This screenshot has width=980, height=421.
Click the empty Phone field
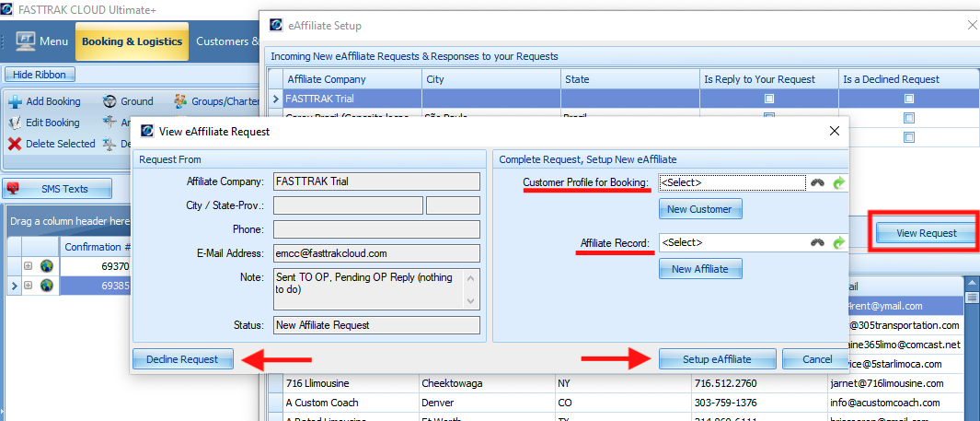(376, 229)
